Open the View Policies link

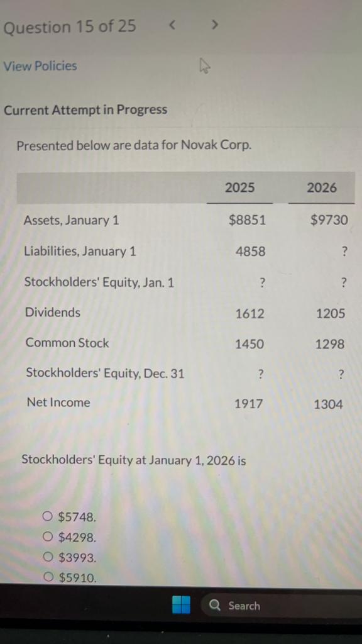pos(40,65)
